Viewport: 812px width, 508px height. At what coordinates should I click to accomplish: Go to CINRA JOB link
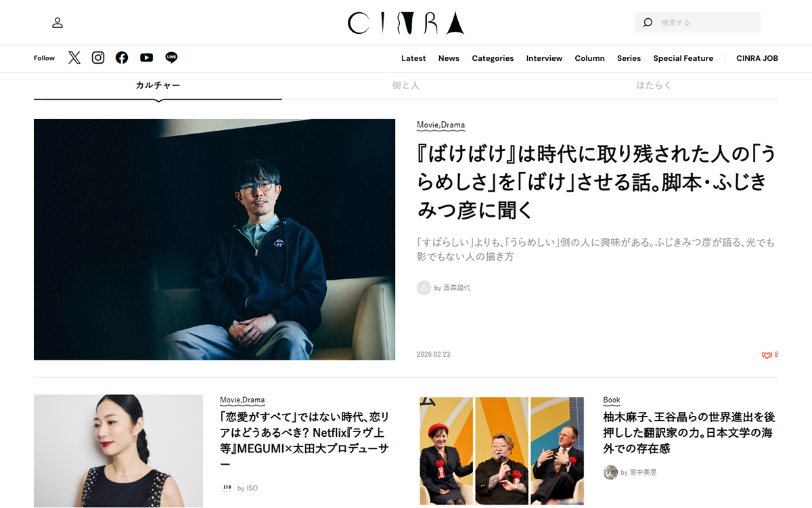(757, 58)
